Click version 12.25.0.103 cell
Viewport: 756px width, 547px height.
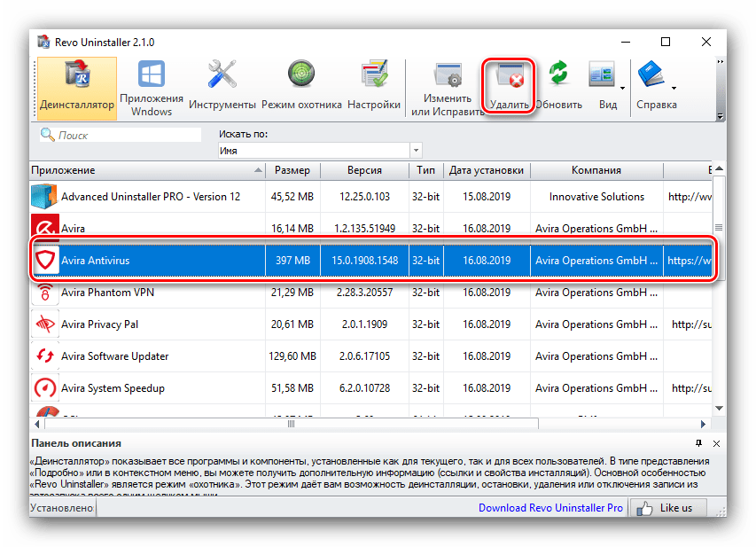(x=364, y=196)
